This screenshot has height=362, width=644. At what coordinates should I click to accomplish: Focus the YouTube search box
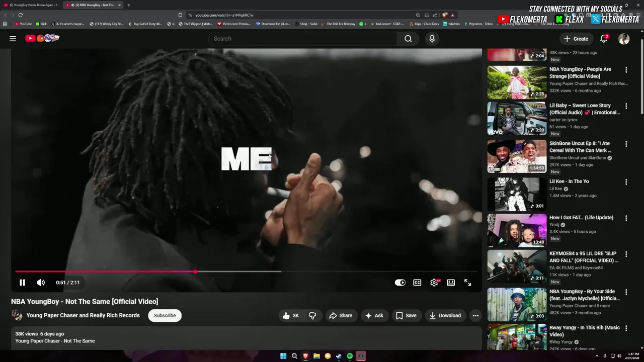(x=302, y=39)
